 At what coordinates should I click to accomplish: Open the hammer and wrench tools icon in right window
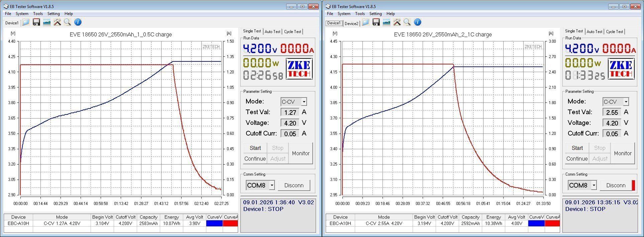[397, 22]
